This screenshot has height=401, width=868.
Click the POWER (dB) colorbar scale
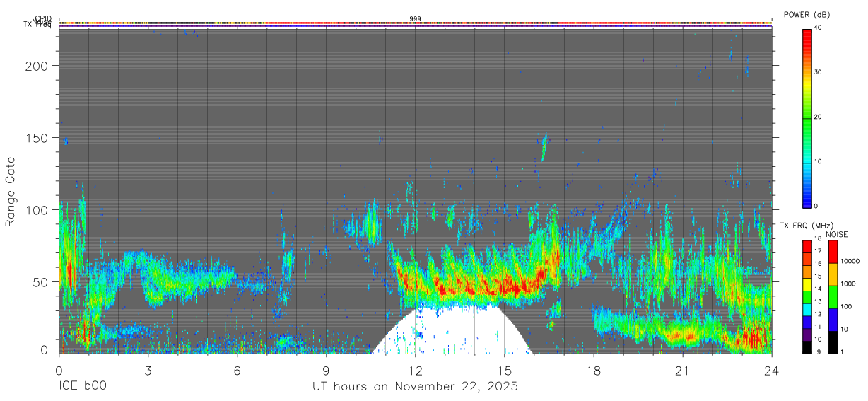807,117
